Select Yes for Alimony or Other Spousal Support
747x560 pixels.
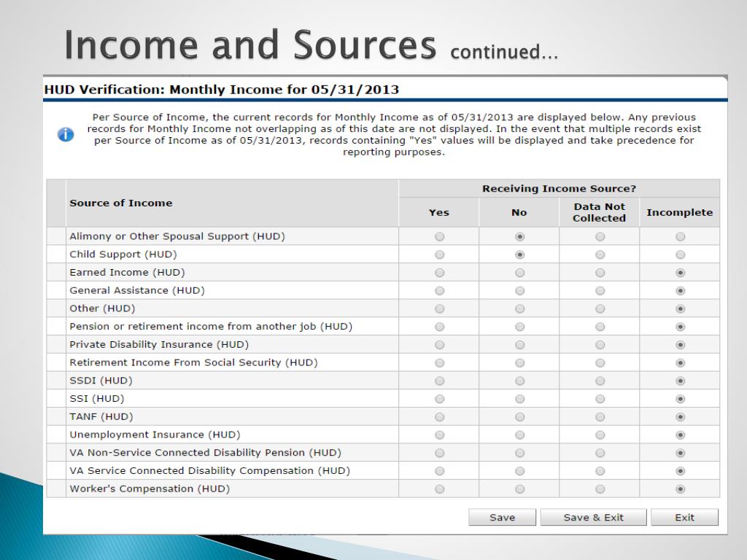(x=439, y=237)
